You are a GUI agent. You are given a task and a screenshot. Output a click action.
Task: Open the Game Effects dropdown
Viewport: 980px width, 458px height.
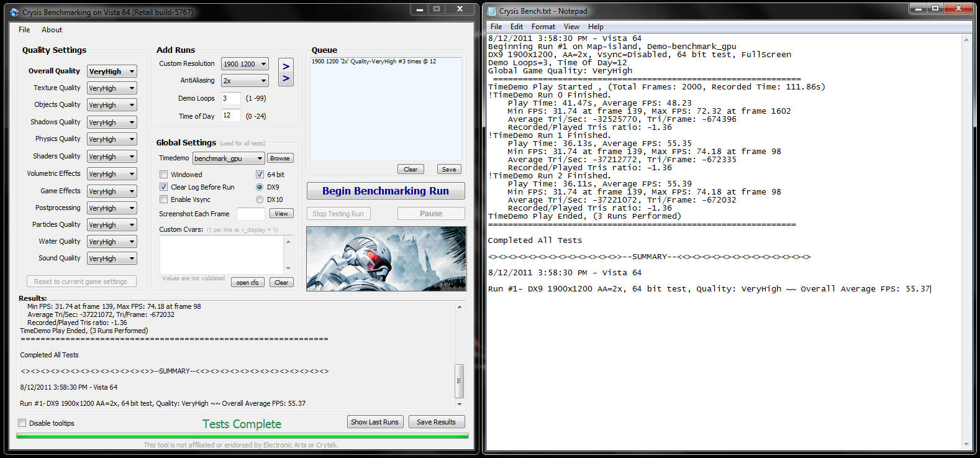[112, 191]
